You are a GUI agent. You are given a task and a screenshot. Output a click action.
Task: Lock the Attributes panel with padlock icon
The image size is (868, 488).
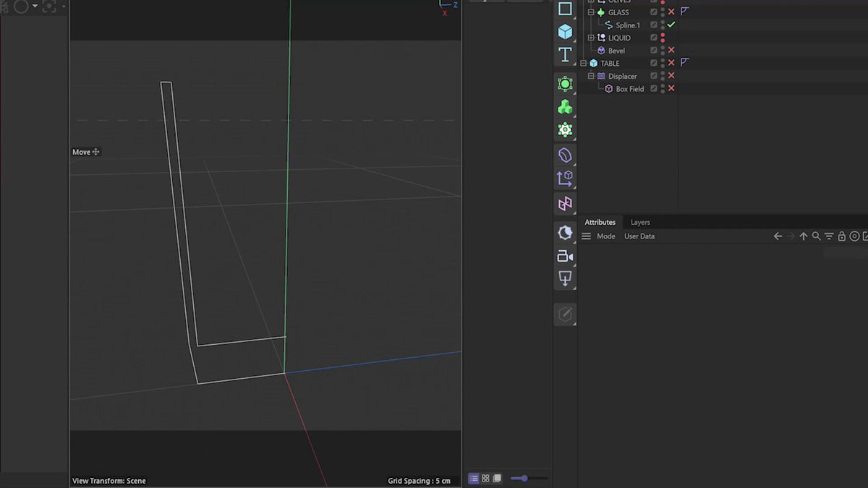[x=841, y=236]
